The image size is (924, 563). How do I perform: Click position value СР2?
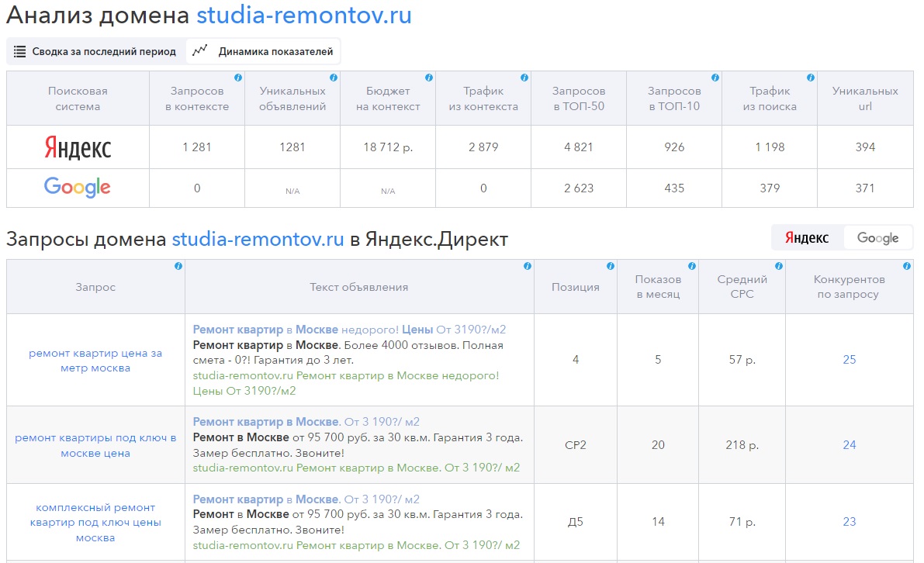[576, 445]
